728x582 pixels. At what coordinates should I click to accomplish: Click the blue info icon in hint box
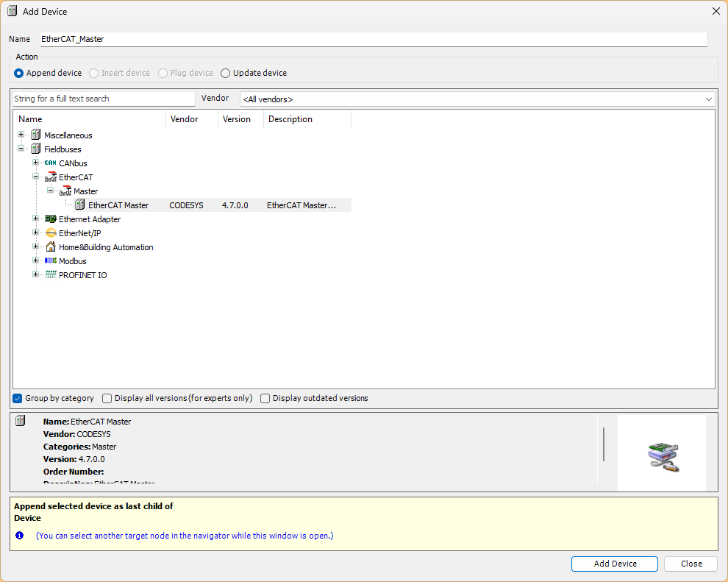click(20, 535)
